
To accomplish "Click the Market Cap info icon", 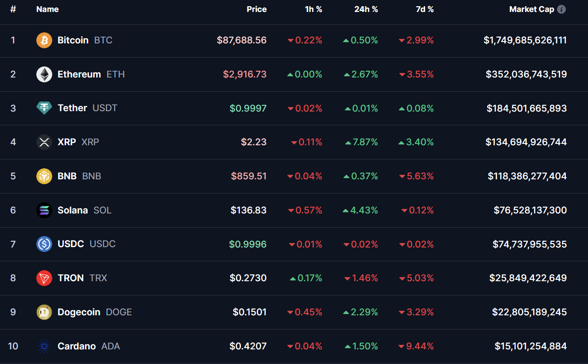I will pos(561,9).
